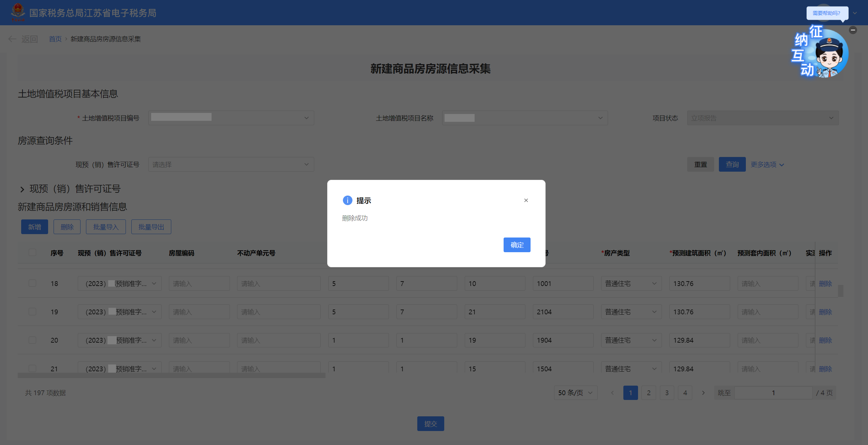The height and width of the screenshot is (445, 868).
Task: Go to next page arrow in pagination
Action: click(703, 393)
